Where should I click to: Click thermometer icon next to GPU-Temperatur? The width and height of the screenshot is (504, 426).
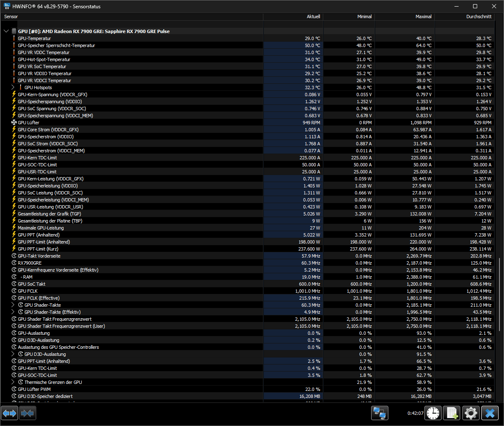coord(14,38)
